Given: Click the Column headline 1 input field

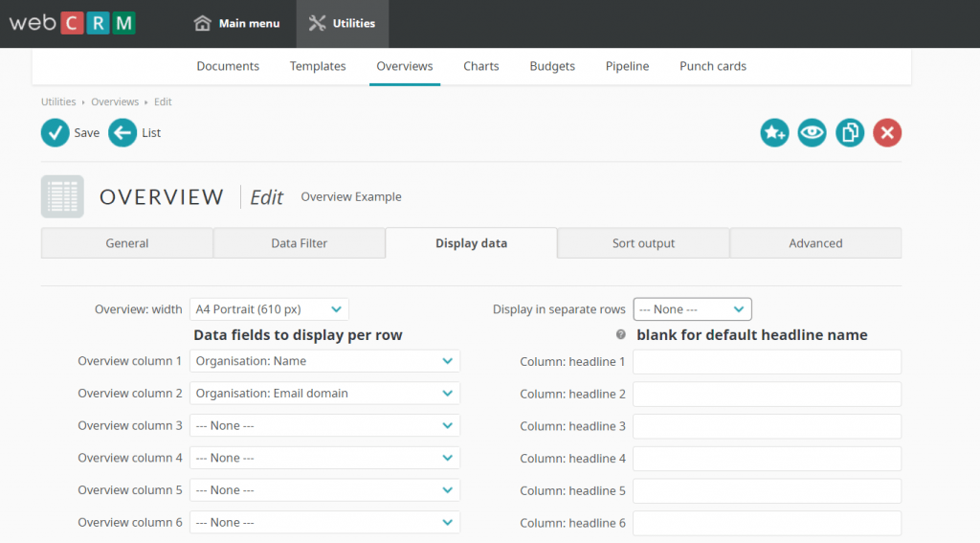Looking at the screenshot, I should [x=767, y=362].
